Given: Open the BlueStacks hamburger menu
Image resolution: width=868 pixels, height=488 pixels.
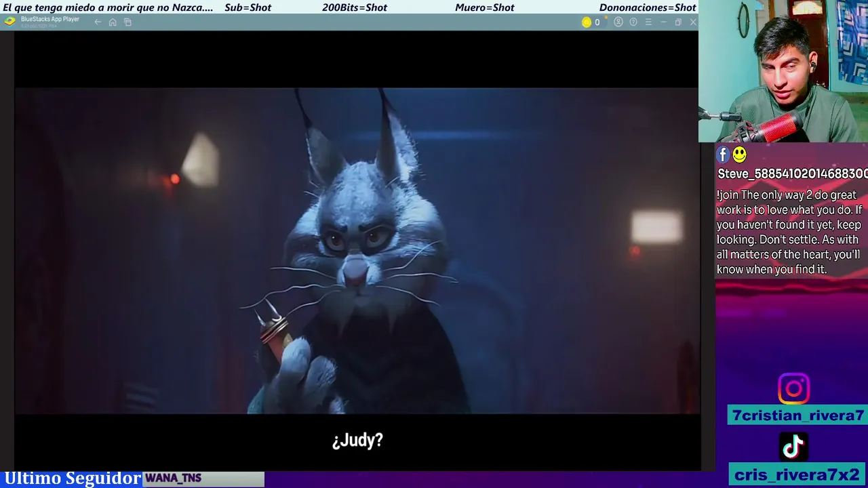Looking at the screenshot, I should pos(648,22).
